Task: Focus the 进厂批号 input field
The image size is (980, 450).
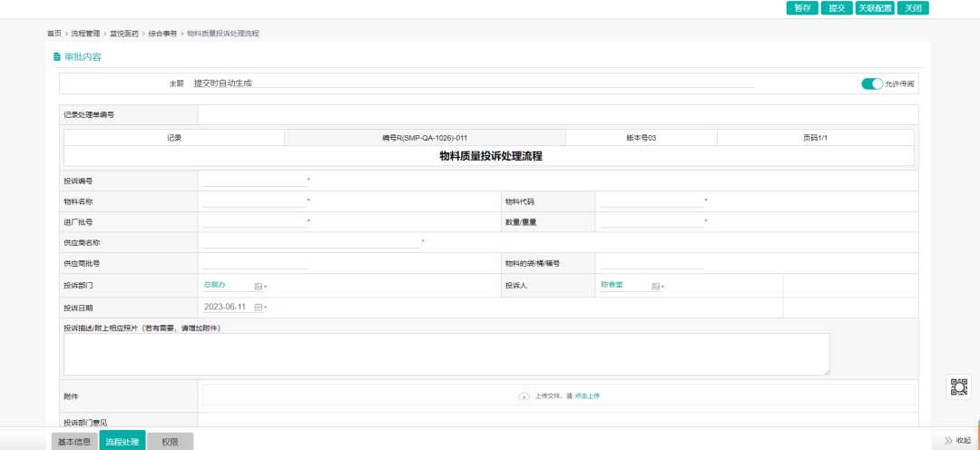Action: click(255, 222)
